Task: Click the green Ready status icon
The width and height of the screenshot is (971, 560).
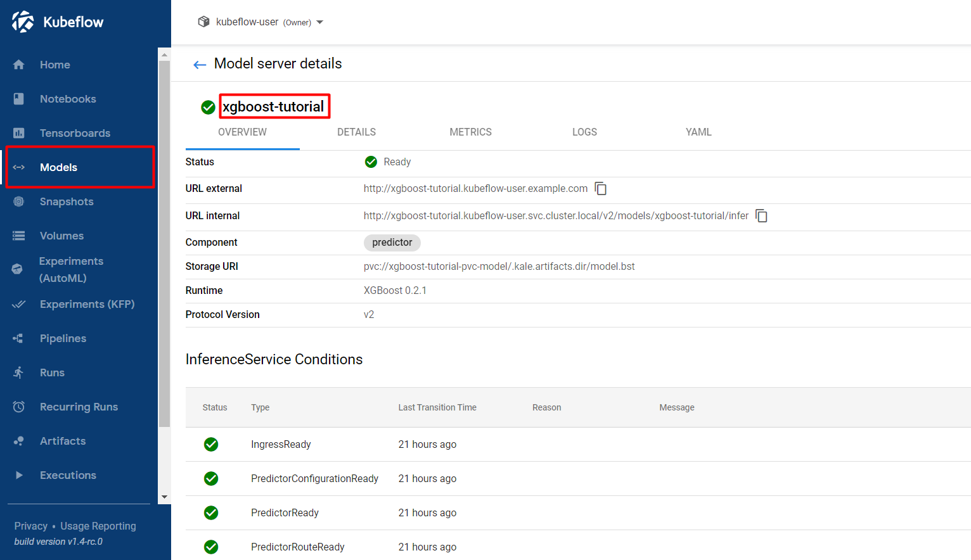Action: point(371,162)
